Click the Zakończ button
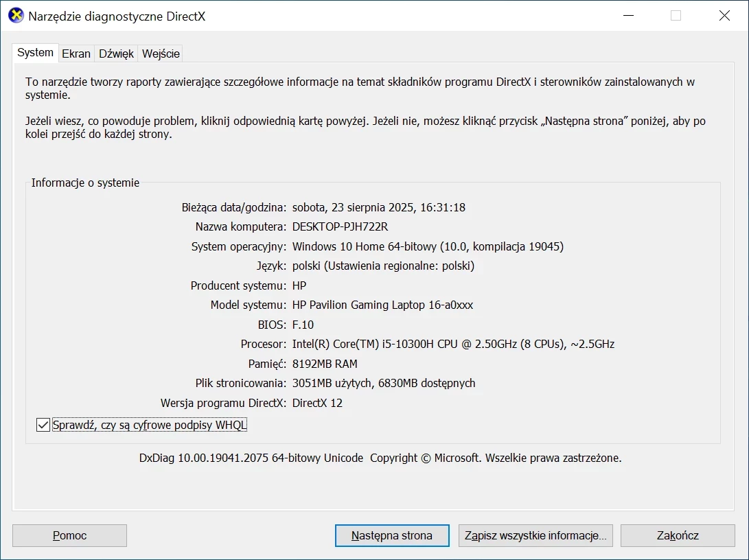 coord(678,536)
